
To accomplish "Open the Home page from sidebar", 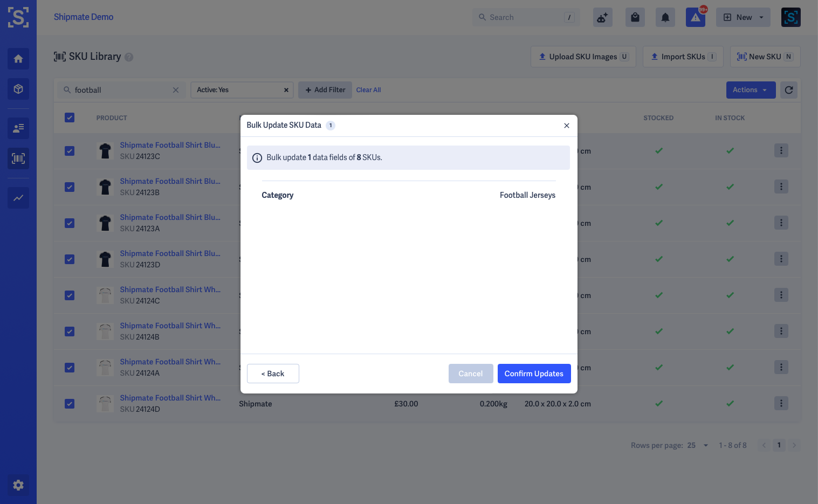I will point(18,59).
